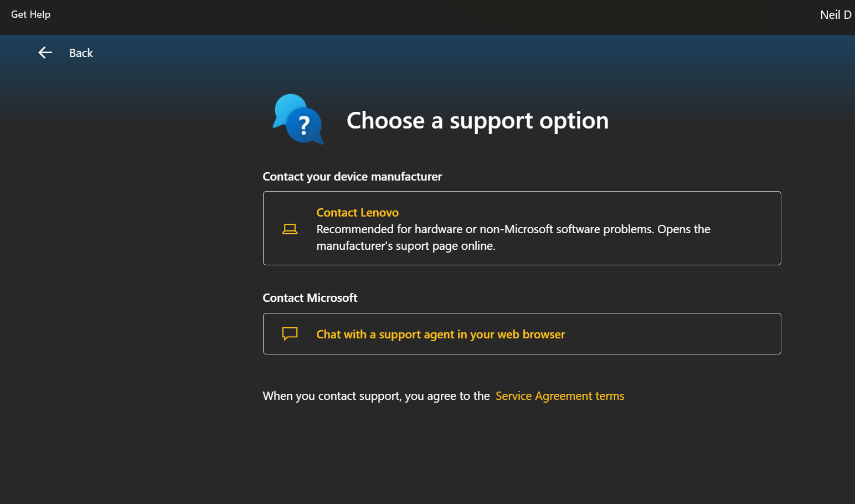Click the "Contact your device manufacturer" heading
Screen dimensions: 855x504
352,177
